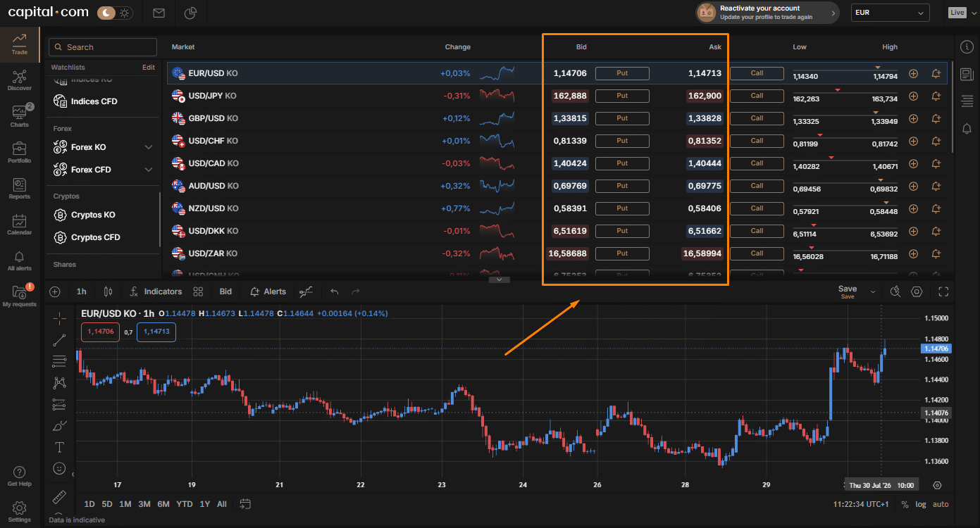Open Settings gear in sidebar
This screenshot has height=528, width=980.
(x=19, y=512)
